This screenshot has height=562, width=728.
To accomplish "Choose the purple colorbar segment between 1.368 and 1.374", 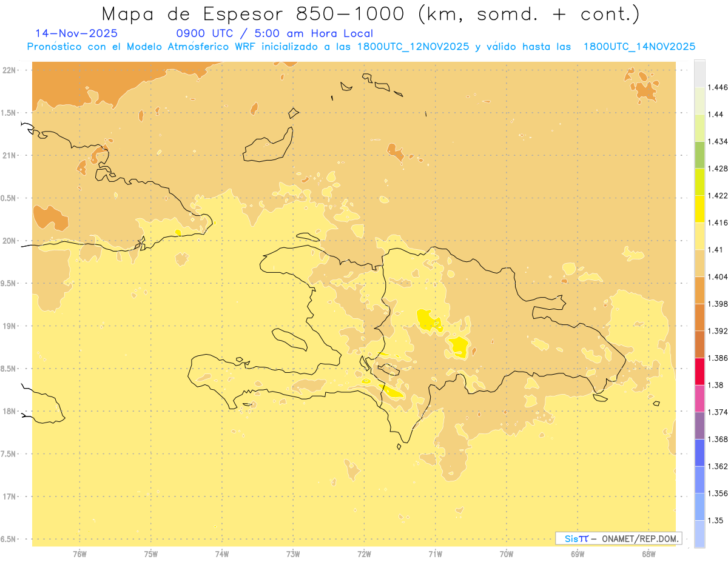I will (x=699, y=426).
